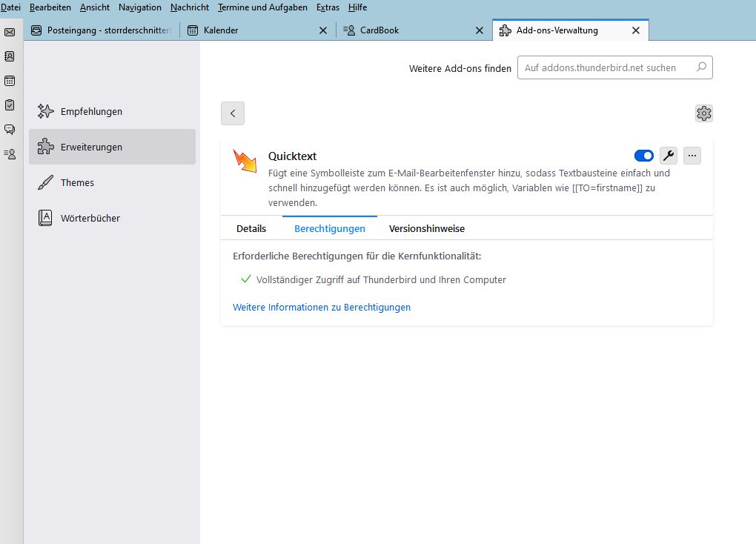756x544 pixels.
Task: Close the Kalender tab
Action: pyautogui.click(x=323, y=30)
